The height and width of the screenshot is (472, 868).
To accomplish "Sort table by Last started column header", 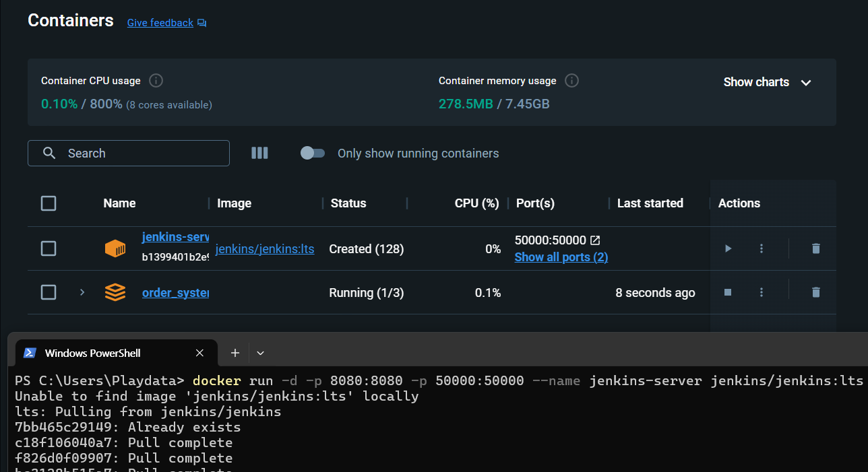I will (x=650, y=203).
